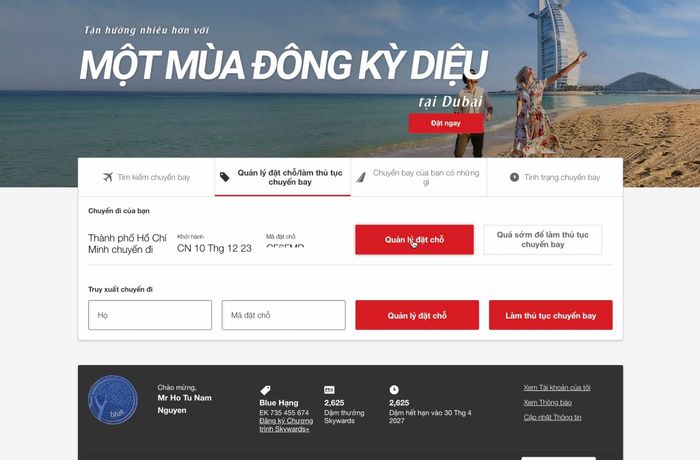Viewport: 700px width, 460px height.
Task: Click the blue Skywards membership badge
Action: [112, 400]
